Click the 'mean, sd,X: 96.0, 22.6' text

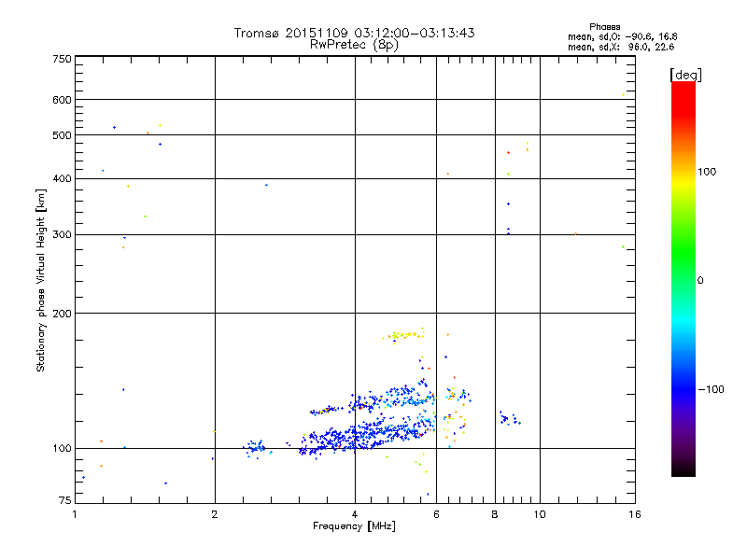click(621, 47)
